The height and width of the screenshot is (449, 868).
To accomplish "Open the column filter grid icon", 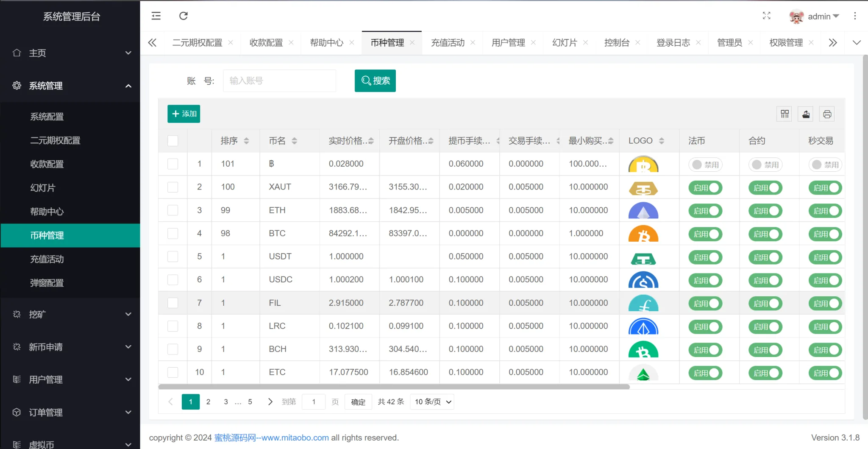I will click(785, 114).
